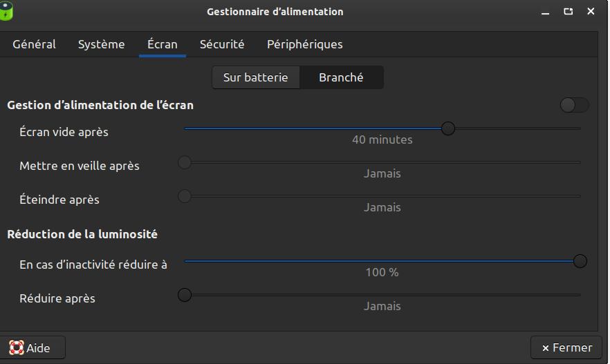Click the Écran vide après slider handle
The image size is (610, 364).
(x=448, y=128)
